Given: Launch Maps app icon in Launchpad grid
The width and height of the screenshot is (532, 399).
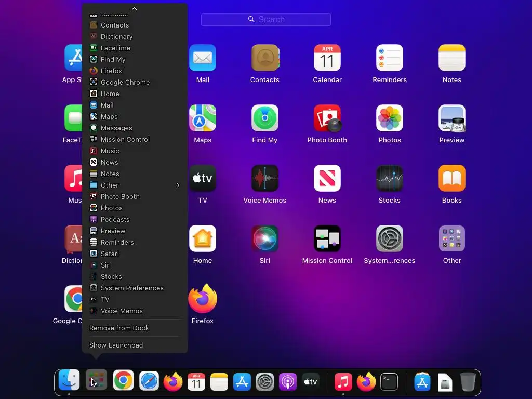Looking at the screenshot, I should [x=203, y=118].
